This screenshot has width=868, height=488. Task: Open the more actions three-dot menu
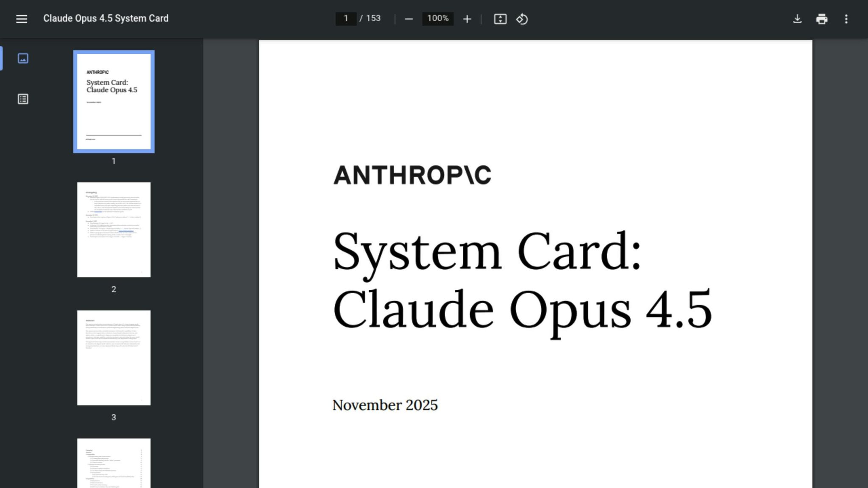846,19
